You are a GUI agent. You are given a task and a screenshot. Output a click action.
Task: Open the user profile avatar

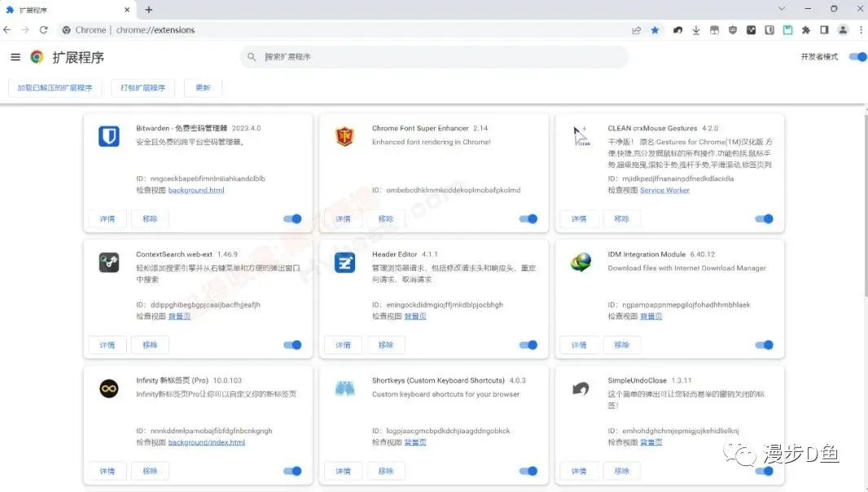(843, 30)
